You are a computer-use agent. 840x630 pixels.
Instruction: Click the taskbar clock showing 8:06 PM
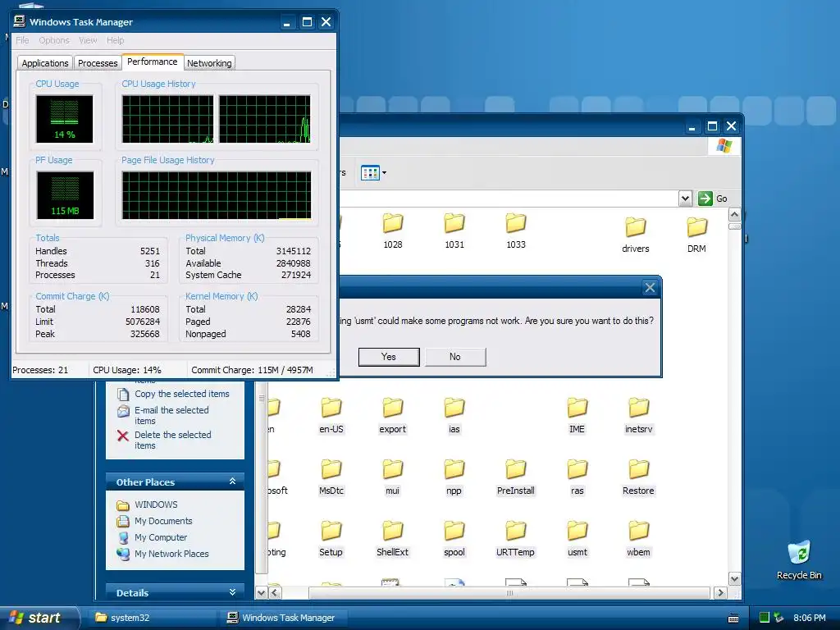810,618
